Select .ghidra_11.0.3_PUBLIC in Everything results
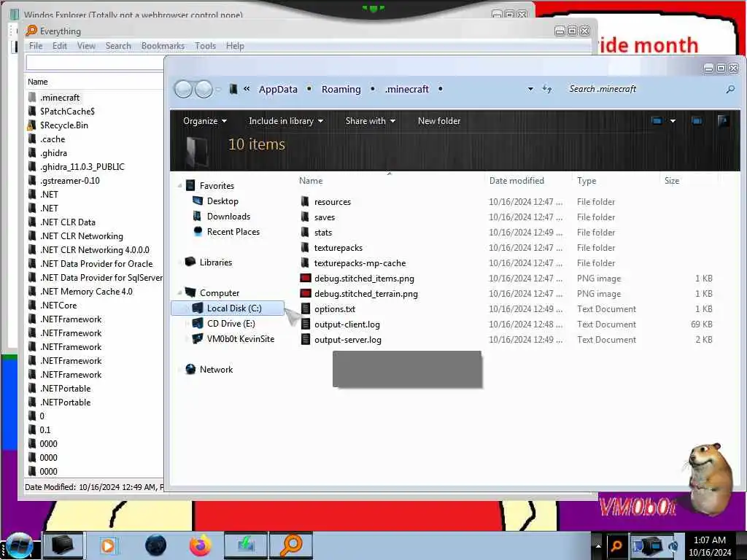 coord(82,167)
